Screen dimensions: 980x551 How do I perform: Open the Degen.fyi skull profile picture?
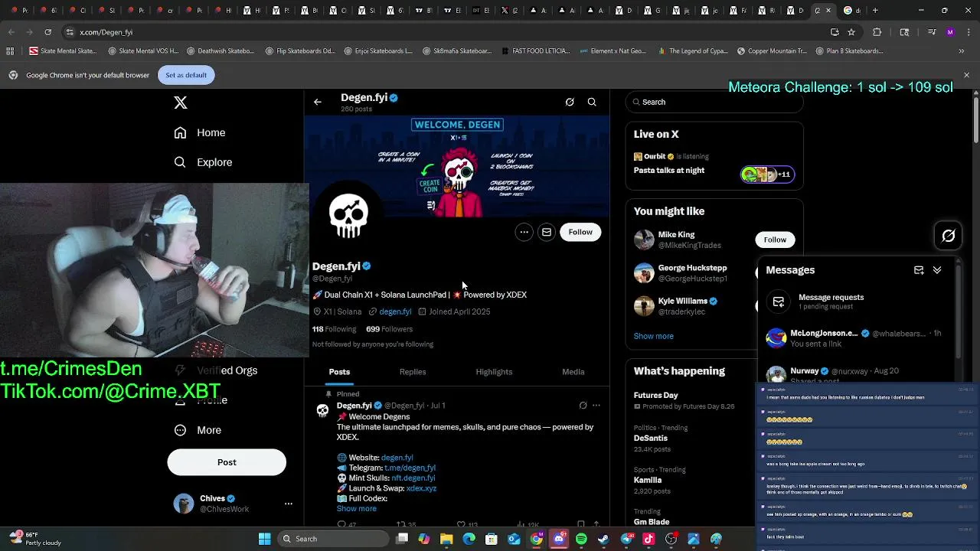348,216
